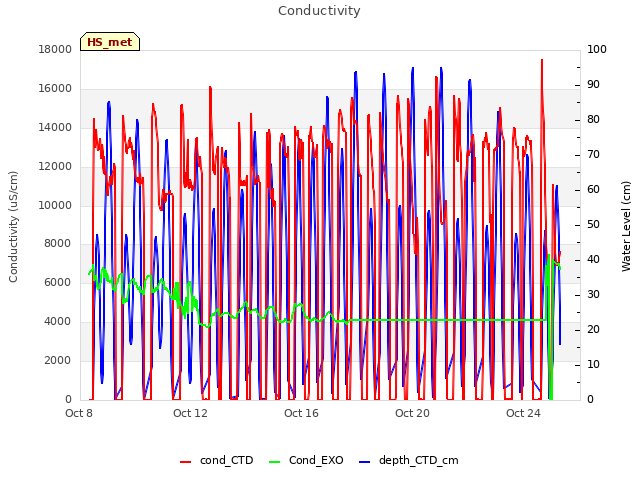Image resolution: width=640 pixels, height=480 pixels.
Task: Toggle the depth_CTD_cm legend entry
Action: click(x=409, y=461)
